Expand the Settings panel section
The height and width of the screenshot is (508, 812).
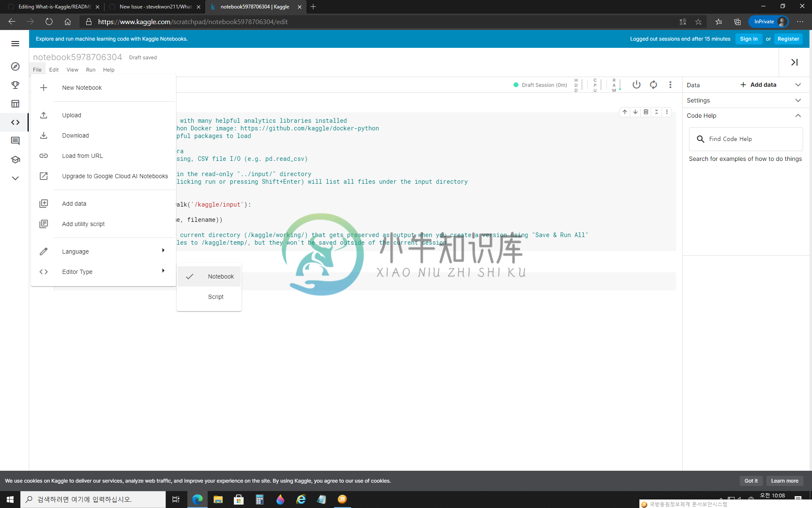pos(798,100)
